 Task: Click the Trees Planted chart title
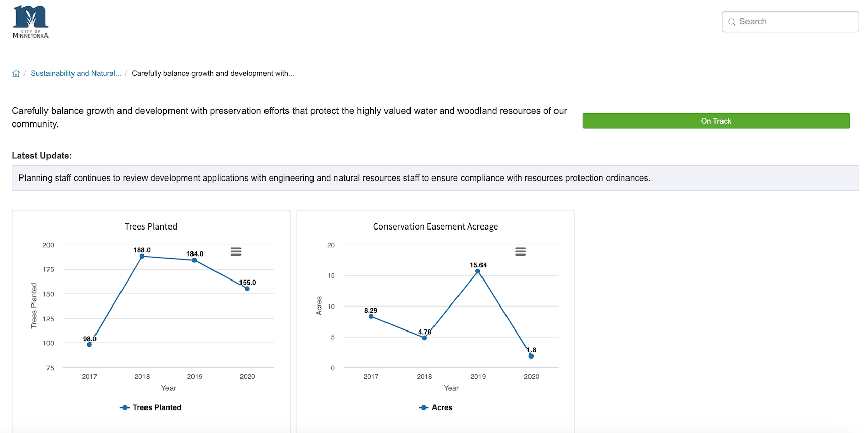(x=151, y=226)
